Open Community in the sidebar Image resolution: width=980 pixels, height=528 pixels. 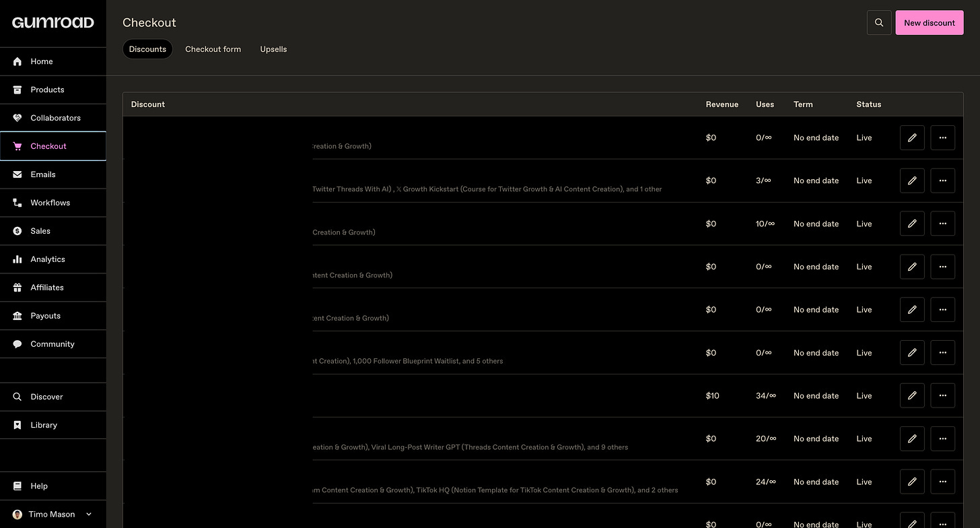point(53,344)
